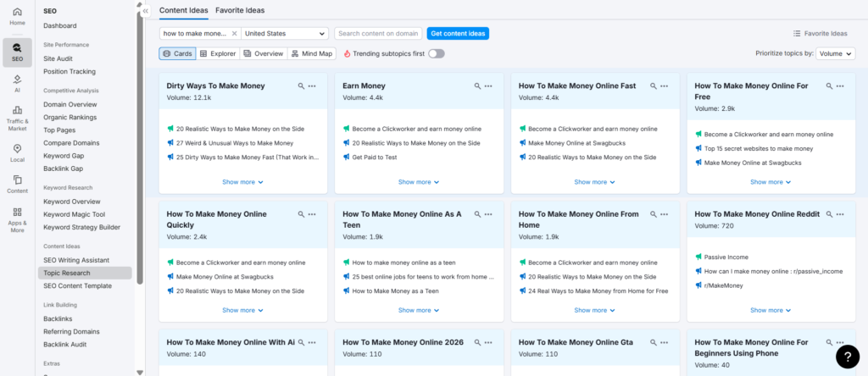Open the Home section in left rail
Viewport: 868px width, 376px height.
[x=17, y=16]
